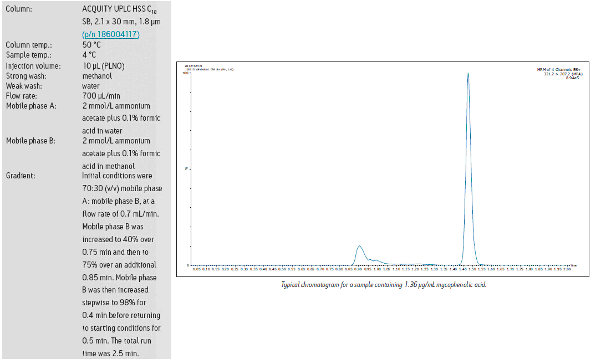Click the Injection volume value 10 µL (PLNO)
This screenshot has width=601, height=364.
(103, 65)
